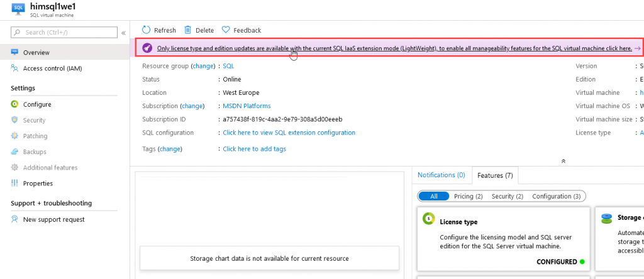
Task: Click the arrow at end of banner
Action: coord(638,48)
